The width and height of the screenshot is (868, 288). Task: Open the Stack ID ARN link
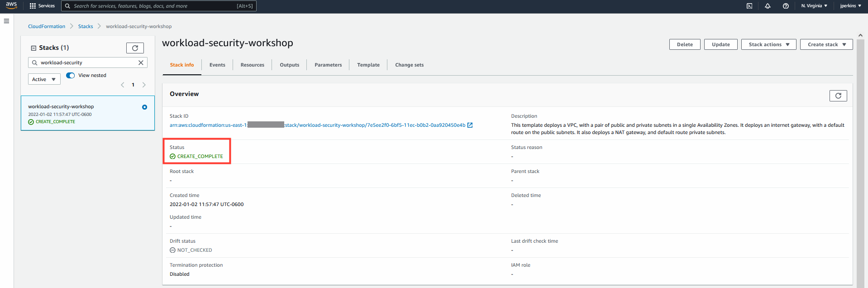[x=317, y=125]
